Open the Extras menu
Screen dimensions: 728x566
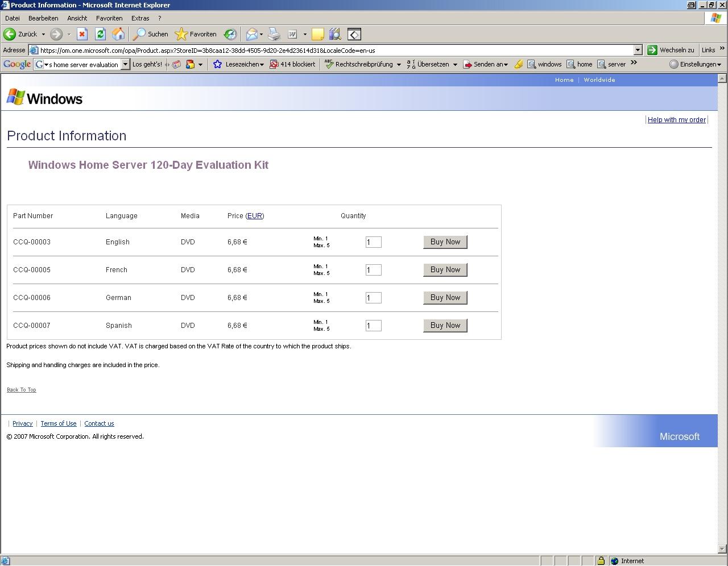pyautogui.click(x=140, y=18)
